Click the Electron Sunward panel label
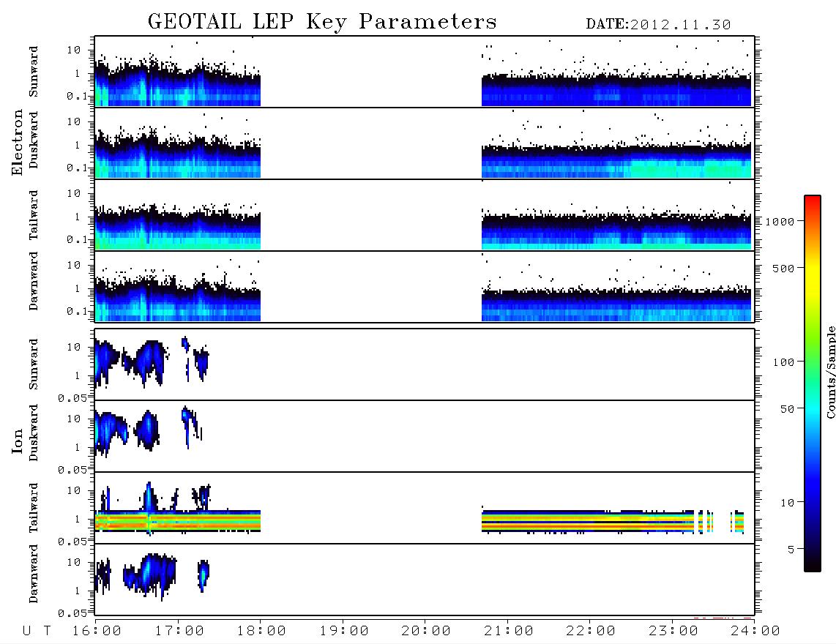Screen dimensions: 836x644 click(34, 72)
